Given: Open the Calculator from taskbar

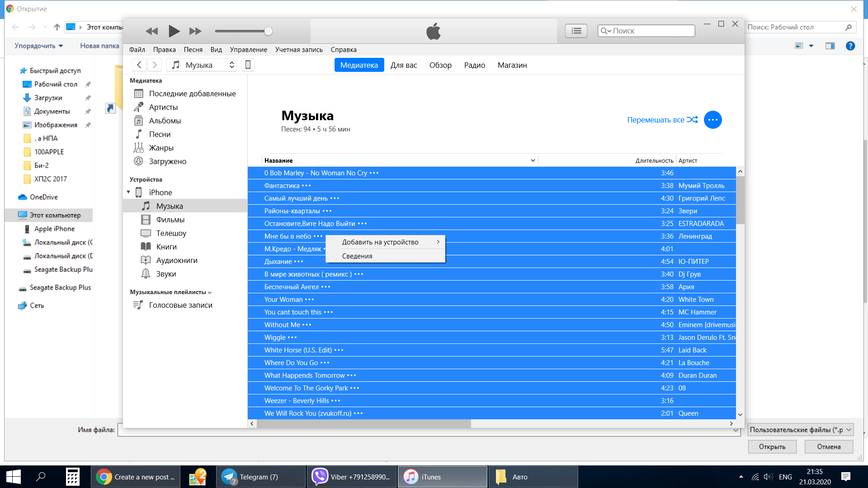Looking at the screenshot, I should tap(72, 477).
